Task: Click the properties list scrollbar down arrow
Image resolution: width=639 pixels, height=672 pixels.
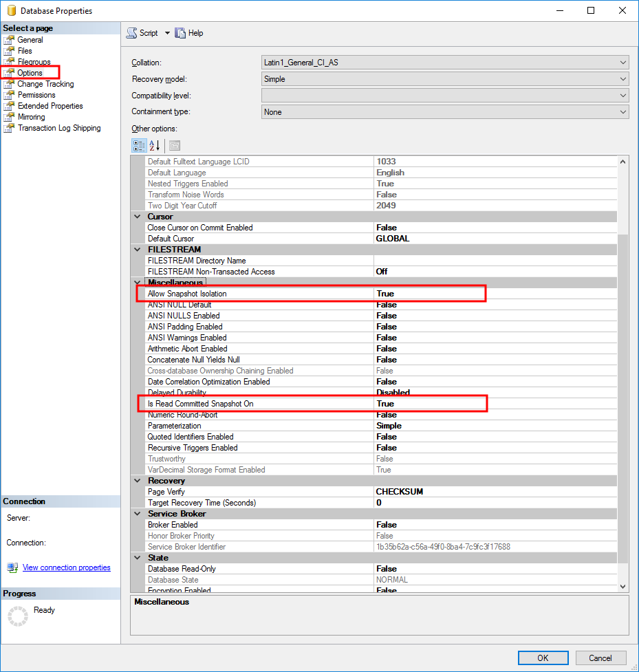Action: pyautogui.click(x=623, y=586)
